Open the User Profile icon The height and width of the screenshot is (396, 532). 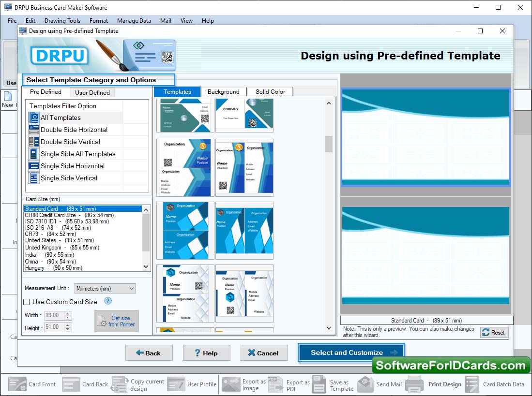[x=176, y=384]
